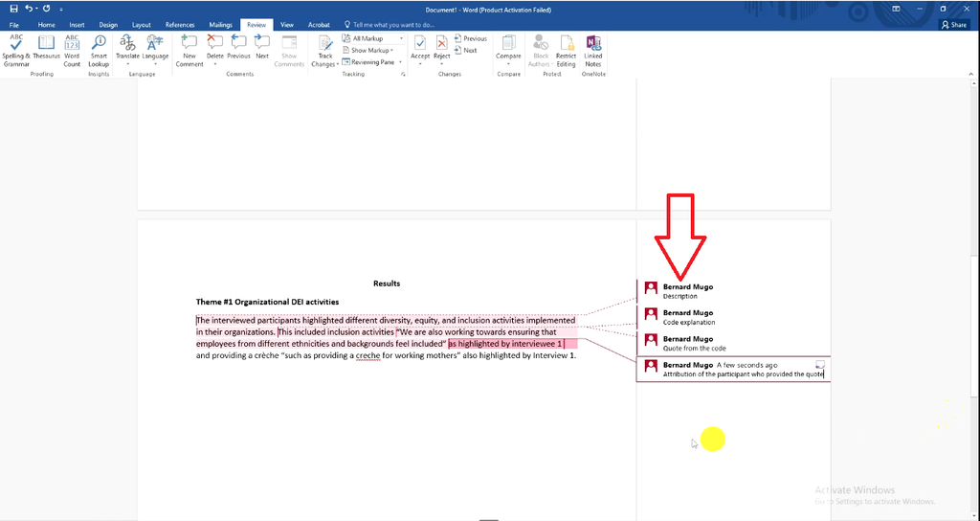Viewport: 980px width, 521px height.
Task: Open Ribbon Display Options in title bar
Action: click(896, 9)
